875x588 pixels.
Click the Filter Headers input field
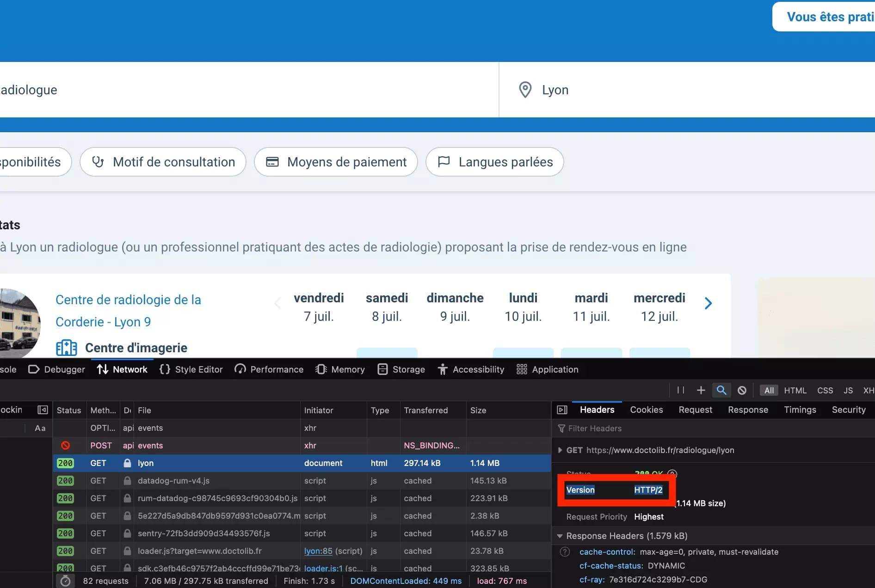(601, 429)
